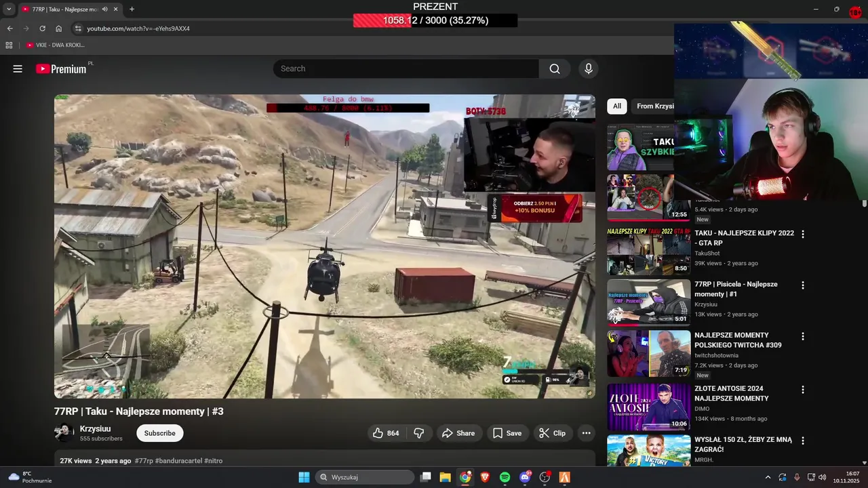Open the YouTube guide hamburger menu
868x488 pixels.
(18, 68)
